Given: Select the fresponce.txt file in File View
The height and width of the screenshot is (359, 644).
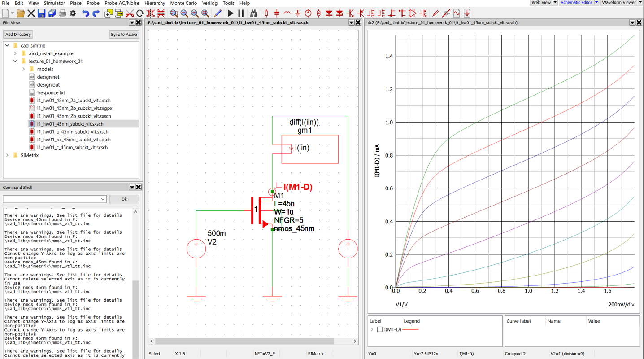Looking at the screenshot, I should click(50, 92).
